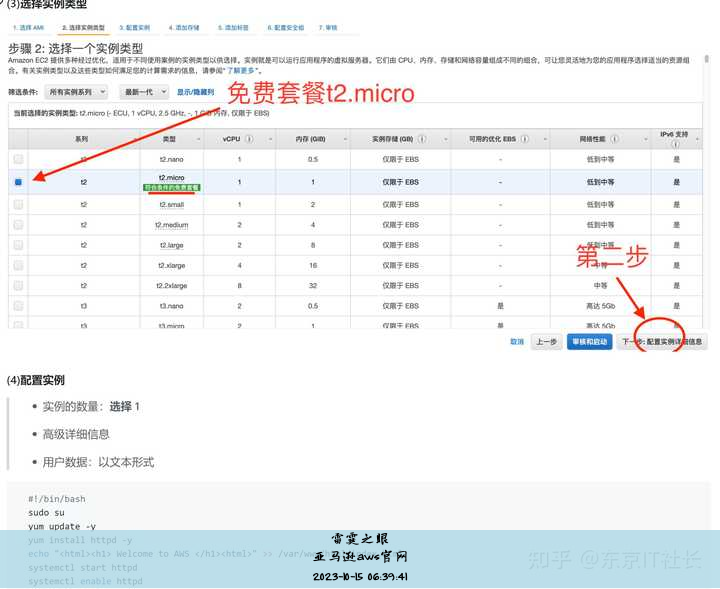Click the #!/bin/bash code line
720x589 pixels.
pyautogui.click(x=56, y=499)
